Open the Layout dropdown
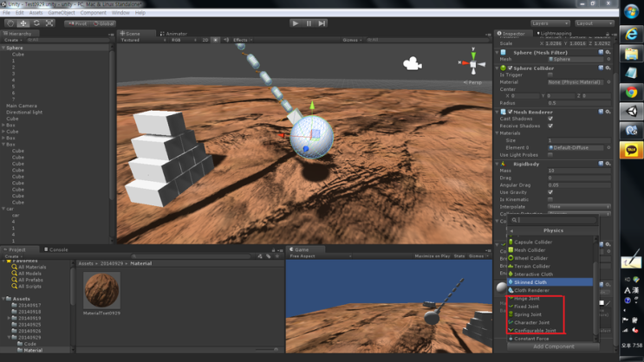644x362 pixels. pos(595,23)
